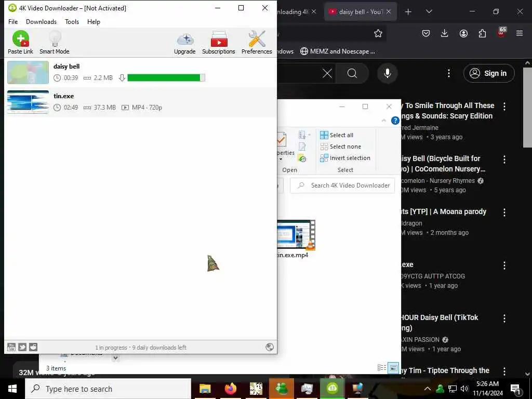
Task: Turn on Smart Mode lightbulb
Action: (54, 43)
